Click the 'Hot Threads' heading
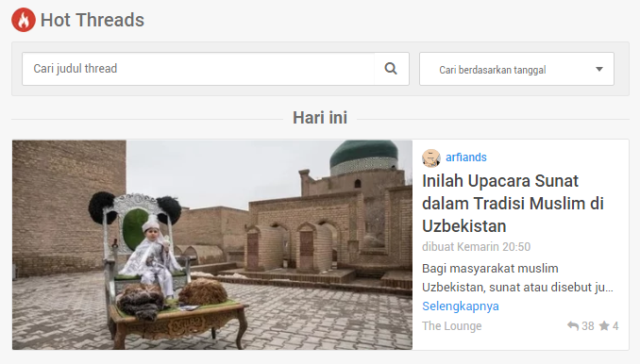This screenshot has width=640, height=364. point(93,20)
